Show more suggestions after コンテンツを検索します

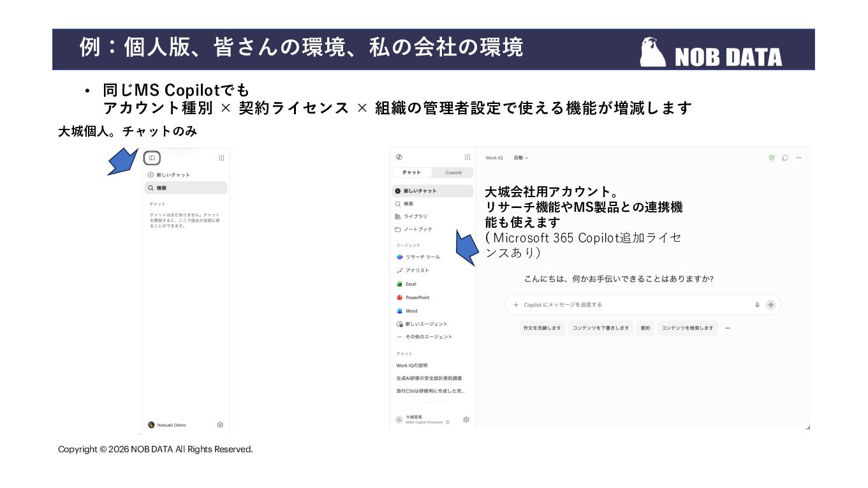tap(728, 328)
